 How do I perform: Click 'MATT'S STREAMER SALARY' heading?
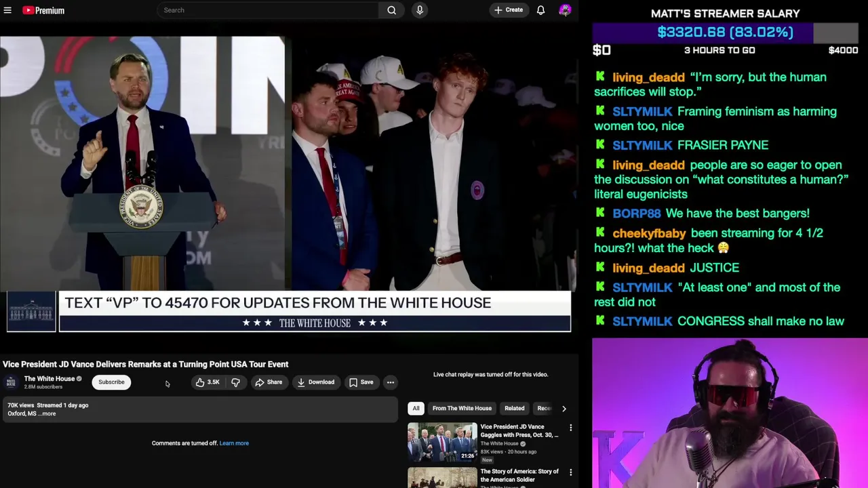[725, 14]
